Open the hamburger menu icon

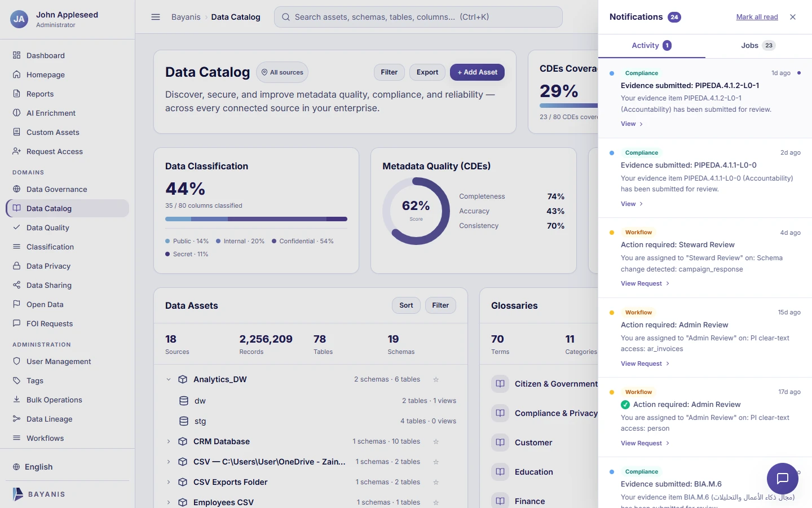coord(156,17)
